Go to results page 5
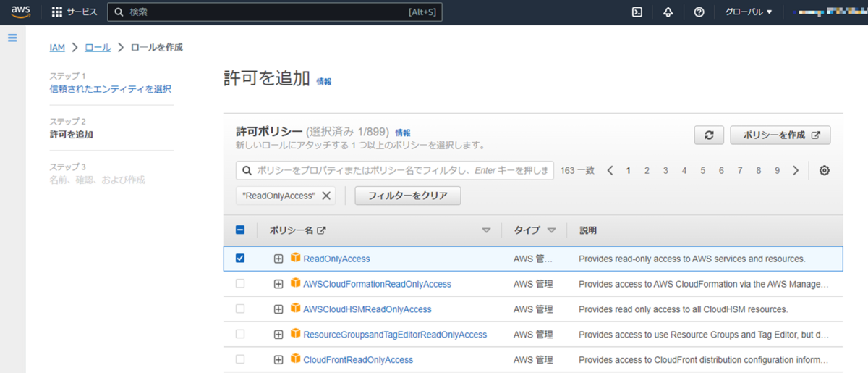This screenshot has width=868, height=373. pos(702,171)
